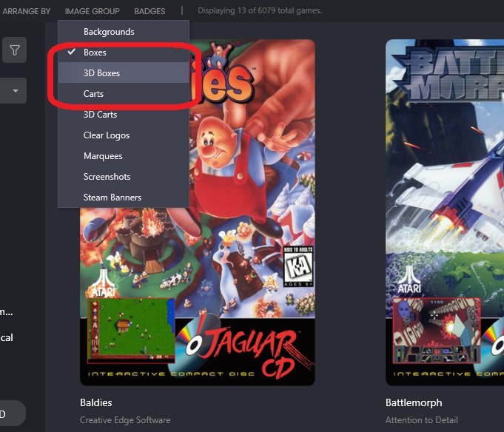Select Screenshots image group

point(124,177)
